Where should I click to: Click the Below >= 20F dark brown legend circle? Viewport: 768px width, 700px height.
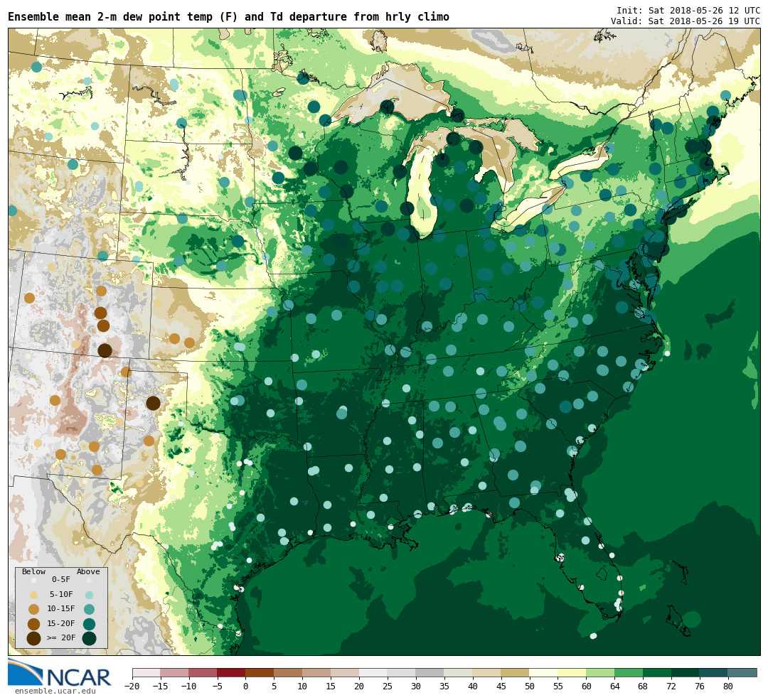[x=34, y=638]
